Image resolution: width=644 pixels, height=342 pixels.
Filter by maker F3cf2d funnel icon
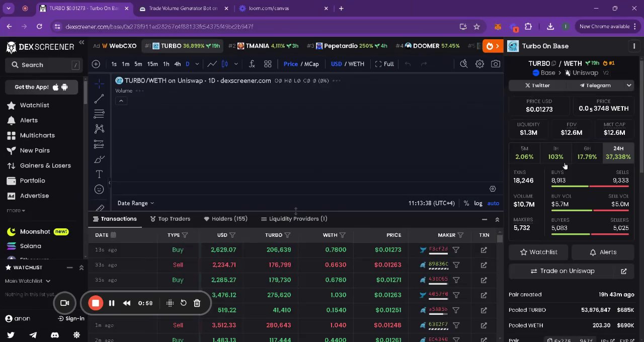[x=456, y=250]
